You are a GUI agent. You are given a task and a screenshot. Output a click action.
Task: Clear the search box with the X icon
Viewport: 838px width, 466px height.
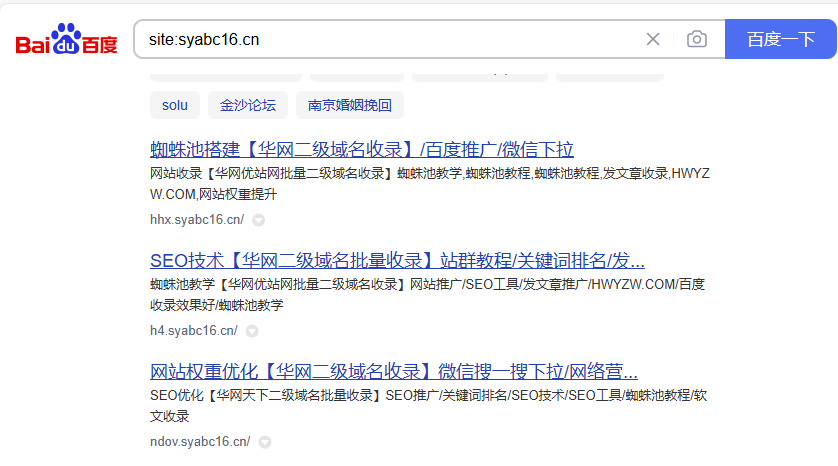pos(653,39)
